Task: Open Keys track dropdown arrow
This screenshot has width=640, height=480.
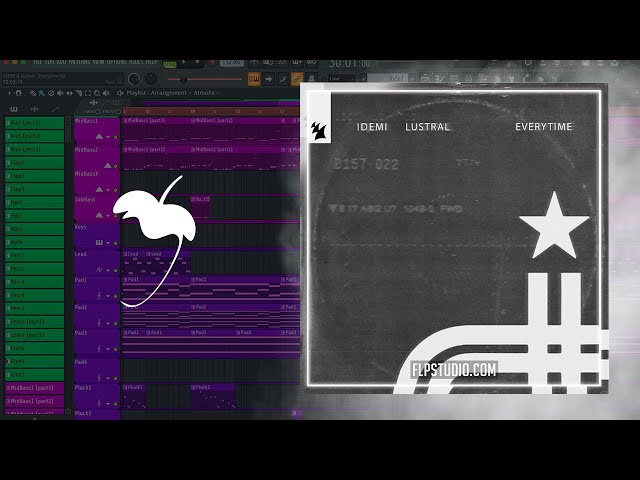Action: [108, 243]
